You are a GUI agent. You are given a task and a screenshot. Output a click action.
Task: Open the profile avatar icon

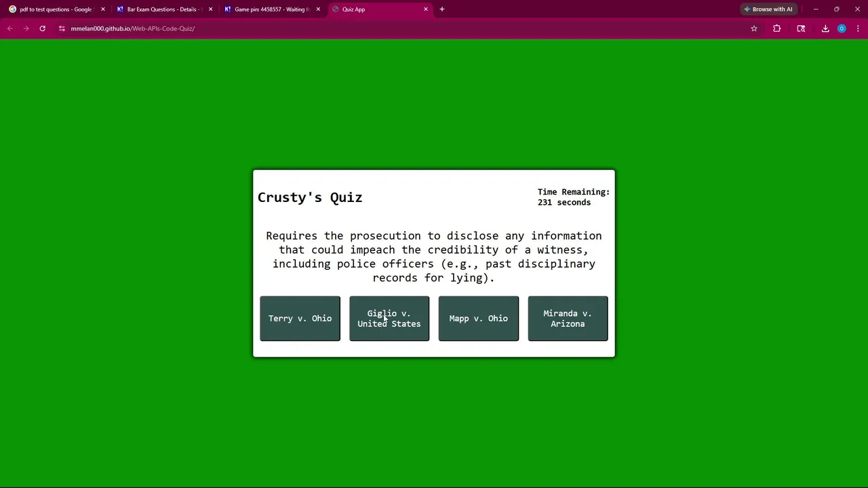tap(842, 28)
